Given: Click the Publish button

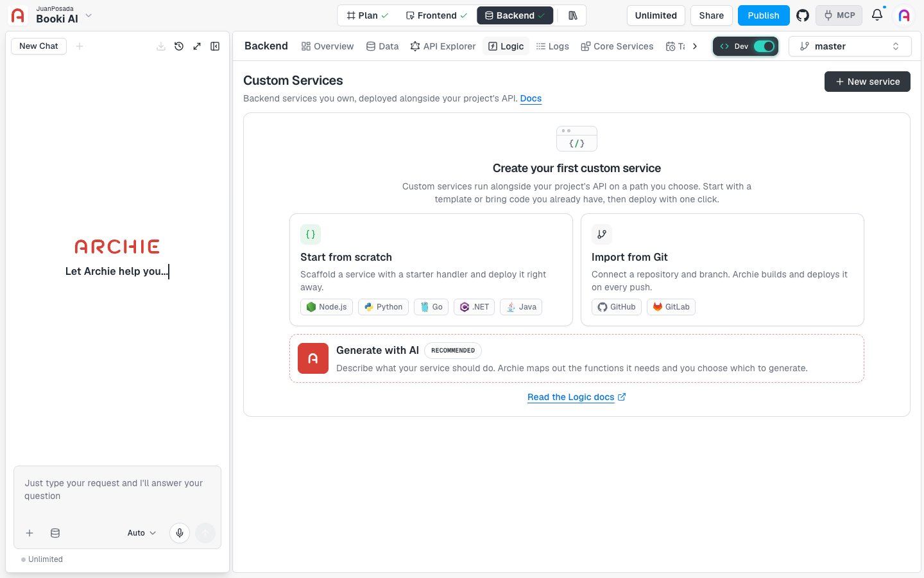Looking at the screenshot, I should pos(764,15).
